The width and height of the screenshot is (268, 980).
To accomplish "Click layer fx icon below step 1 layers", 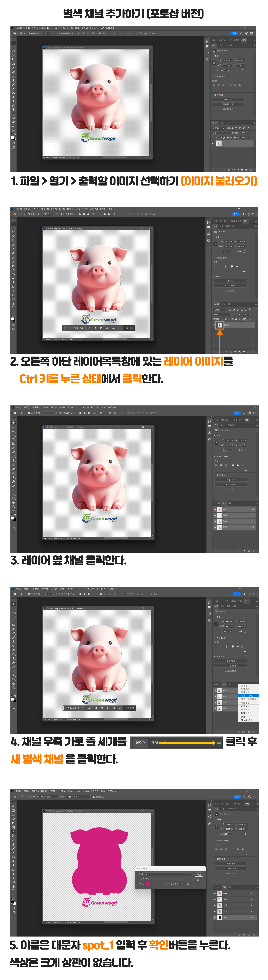I will pos(230,170).
